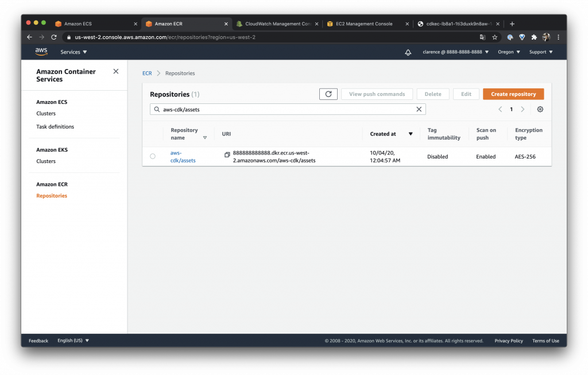
Task: Open the Privacy Policy link
Action: [x=509, y=341]
